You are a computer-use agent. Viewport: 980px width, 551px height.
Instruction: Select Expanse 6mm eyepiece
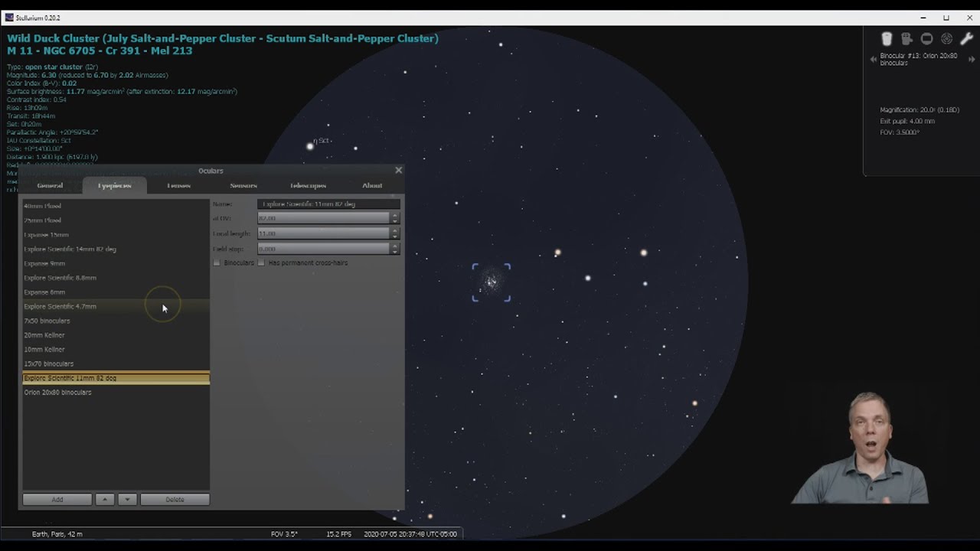pyautogui.click(x=116, y=292)
